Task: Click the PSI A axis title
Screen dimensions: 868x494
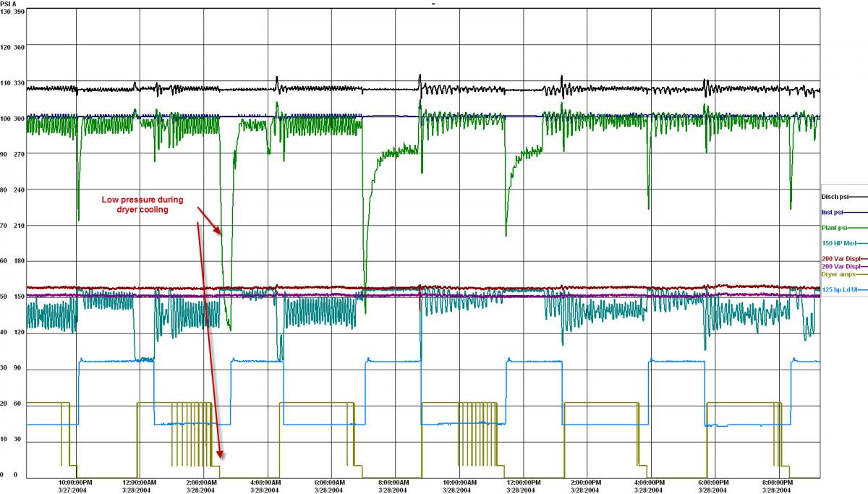Action: pyautogui.click(x=9, y=4)
